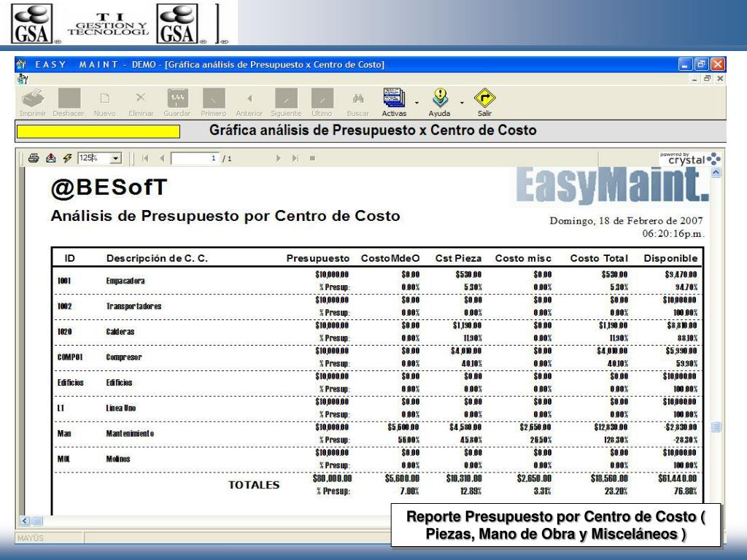The width and height of the screenshot is (747, 560).
Task: Go to last report page
Action: 295,158
